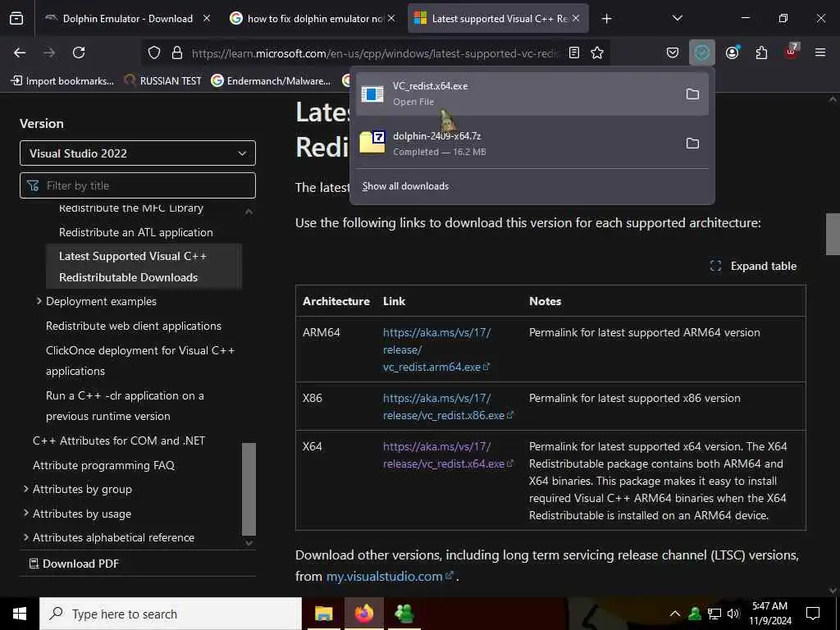Click the volume icon in system tray
The height and width of the screenshot is (630, 840).
coord(733,614)
